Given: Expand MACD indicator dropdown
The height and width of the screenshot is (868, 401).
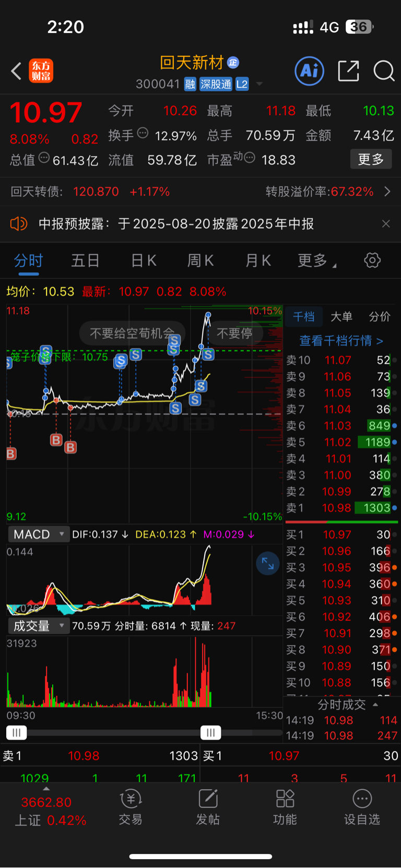Looking at the screenshot, I should coord(38,534).
